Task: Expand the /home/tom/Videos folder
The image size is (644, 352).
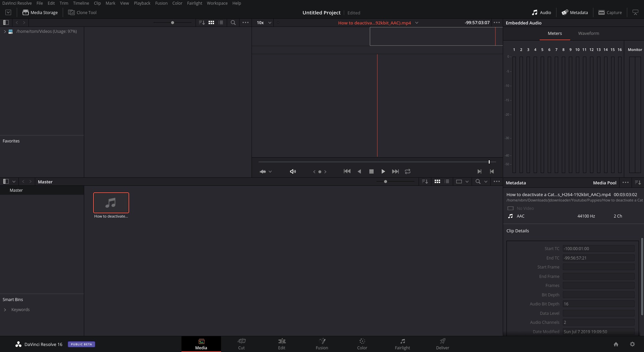Action: coord(5,31)
